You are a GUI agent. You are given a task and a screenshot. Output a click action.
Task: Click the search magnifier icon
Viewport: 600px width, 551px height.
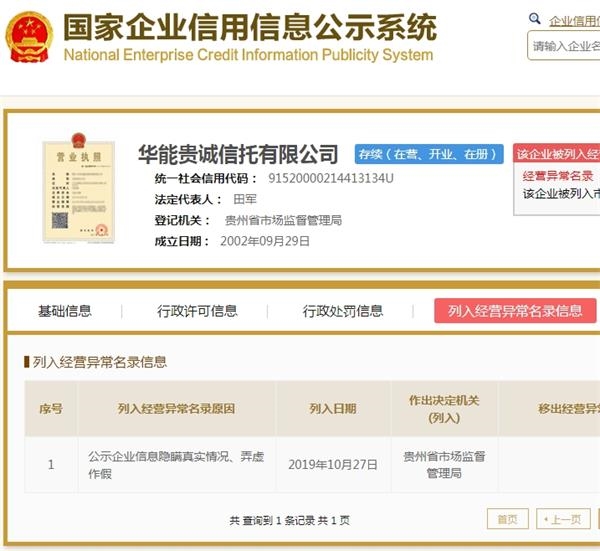[534, 18]
